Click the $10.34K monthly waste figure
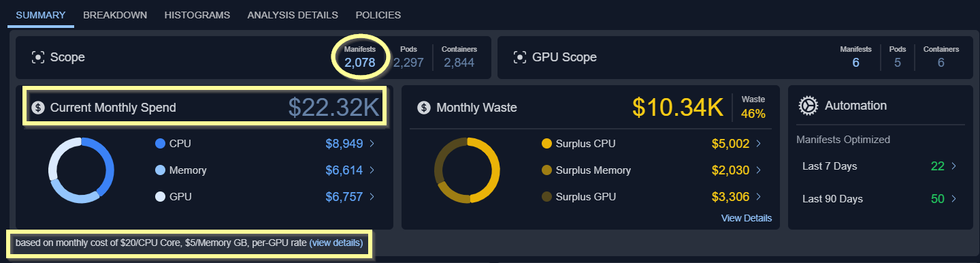This screenshot has height=263, width=980. pos(677,107)
